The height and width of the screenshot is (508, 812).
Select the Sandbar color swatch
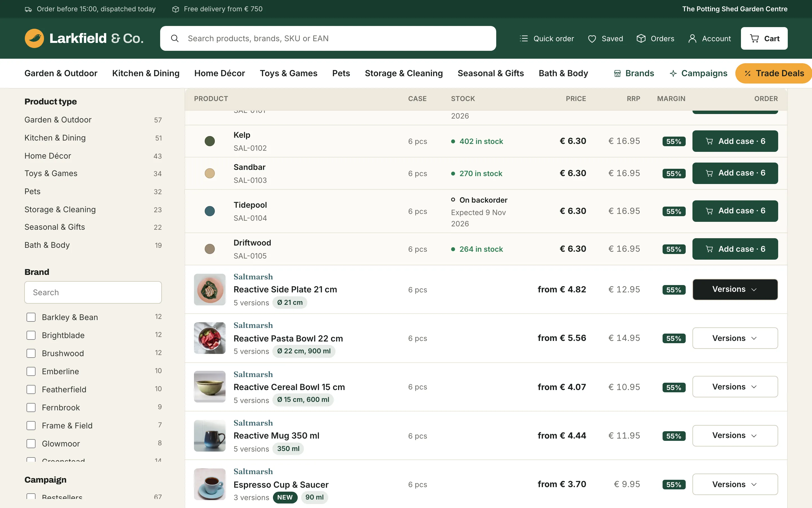pyautogui.click(x=210, y=173)
